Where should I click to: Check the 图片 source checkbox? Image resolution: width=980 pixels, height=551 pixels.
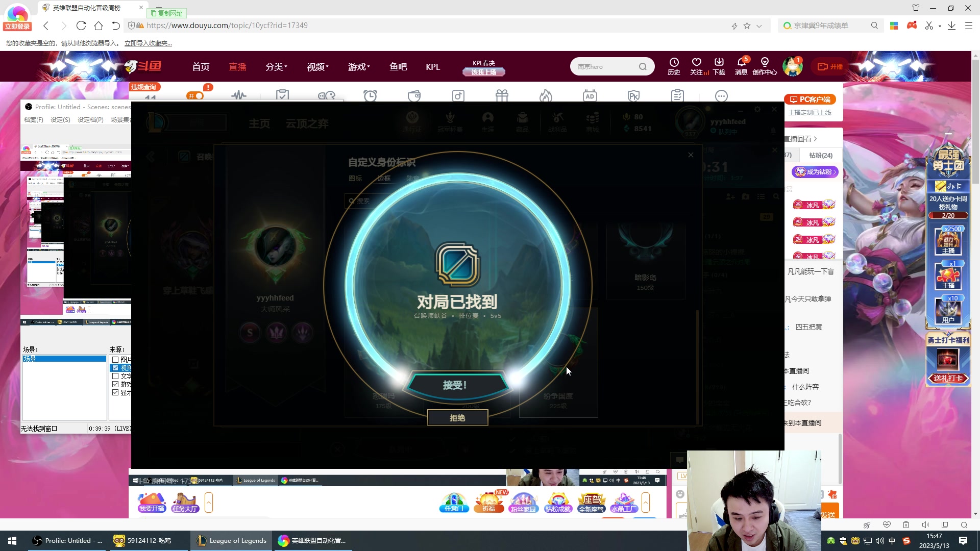point(115,360)
